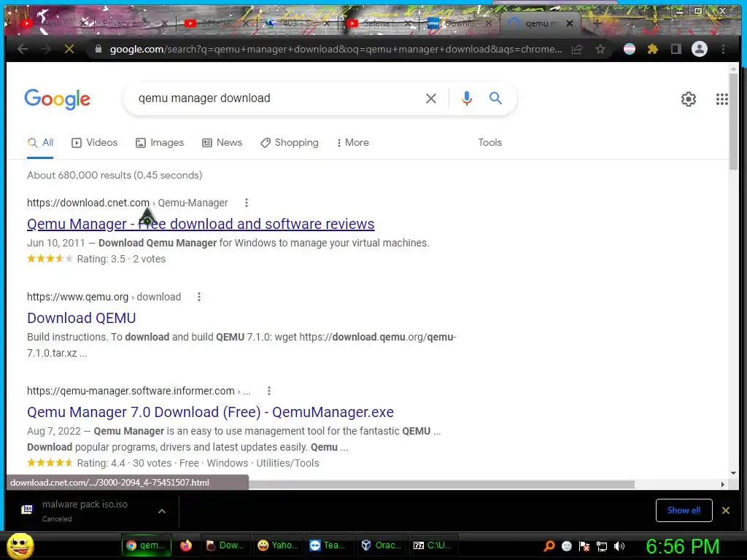Switch to News results tab

[222, 142]
